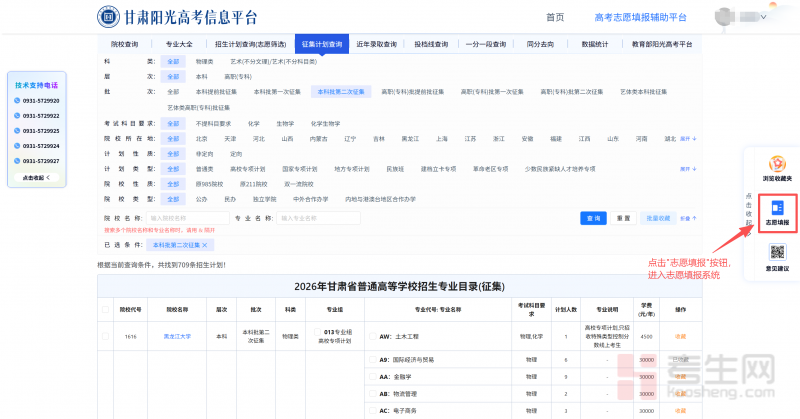Open 高考志愿填报辅助平台 link in header
The width and height of the screenshot is (800, 419).
640,17
